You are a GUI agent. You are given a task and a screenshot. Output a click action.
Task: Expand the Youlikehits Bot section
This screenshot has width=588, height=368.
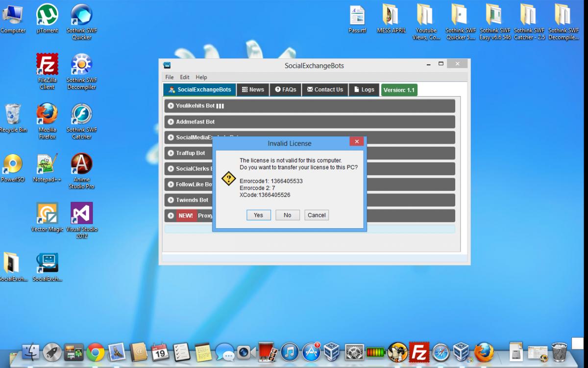point(310,106)
